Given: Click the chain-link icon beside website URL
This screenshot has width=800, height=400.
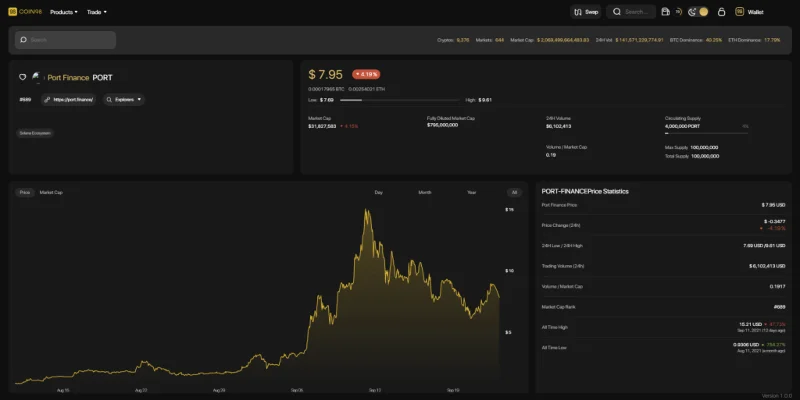Looking at the screenshot, I should [47, 99].
